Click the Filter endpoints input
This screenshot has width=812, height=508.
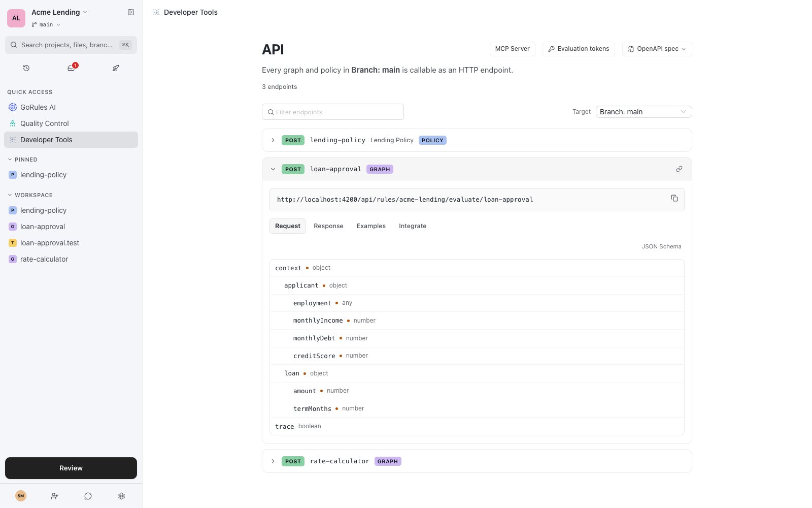pyautogui.click(x=333, y=112)
